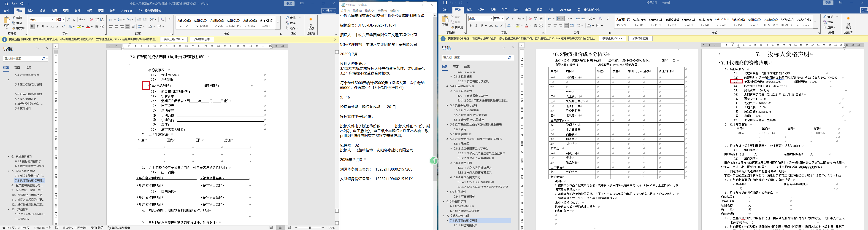Open 审阅 tab in 投标文件 Word window
This screenshot has width=868, height=230.
coord(528,10)
